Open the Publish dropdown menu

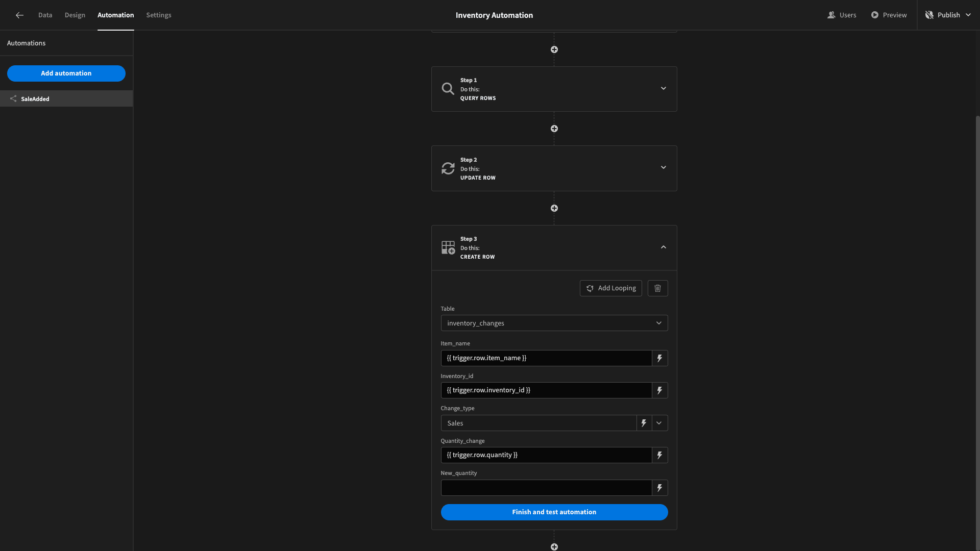[x=948, y=15]
